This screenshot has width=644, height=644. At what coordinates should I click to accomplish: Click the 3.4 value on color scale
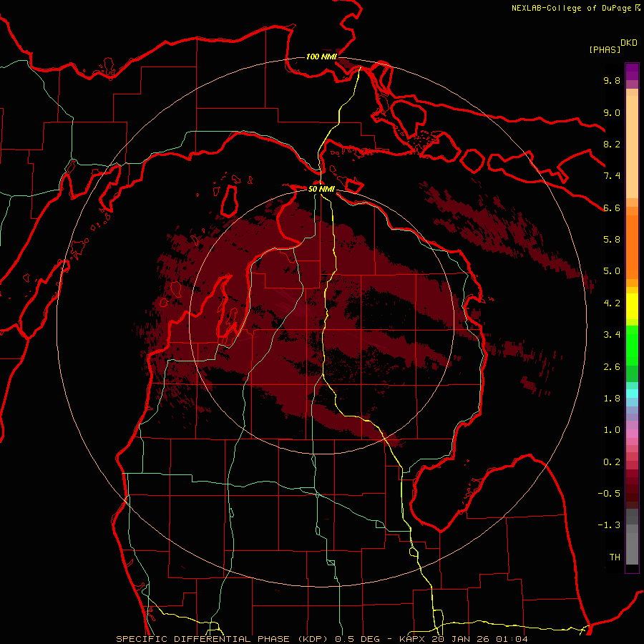click(x=612, y=335)
